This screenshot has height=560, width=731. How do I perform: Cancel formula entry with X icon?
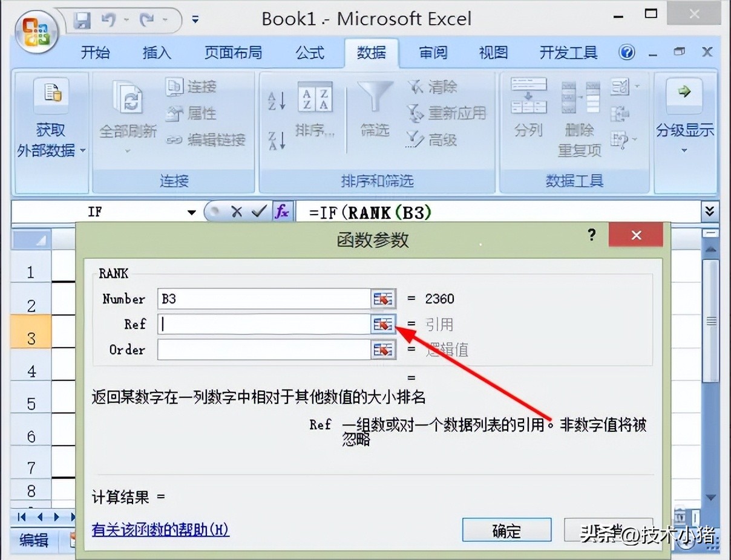pos(237,212)
